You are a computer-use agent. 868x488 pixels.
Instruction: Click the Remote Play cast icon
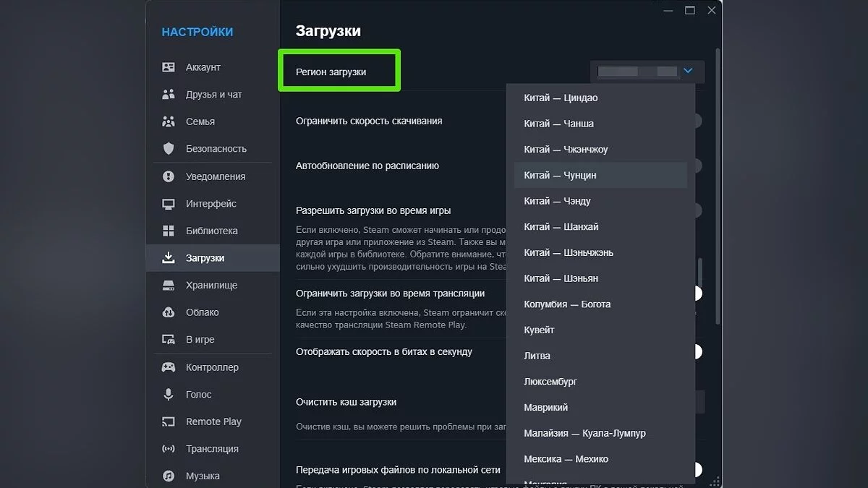coord(169,421)
